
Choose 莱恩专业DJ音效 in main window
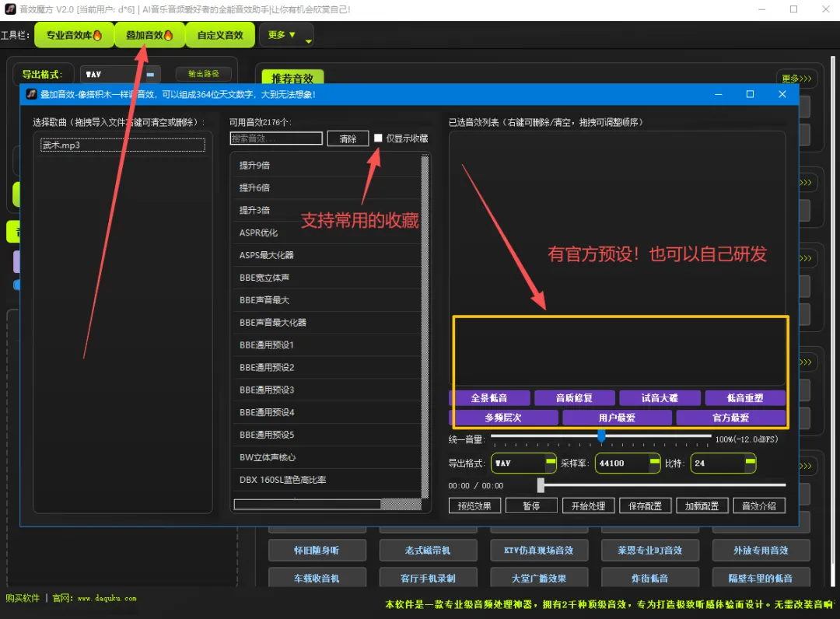coord(649,551)
